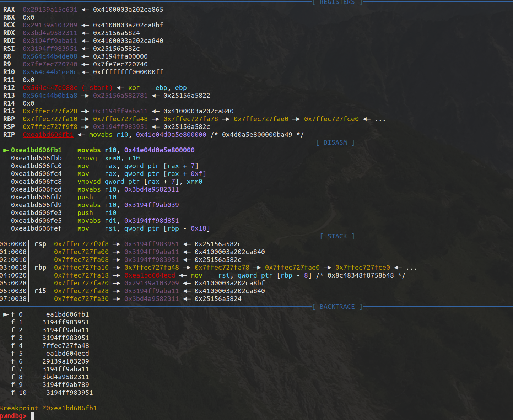This screenshot has width=513, height=420.
Task: Click the underlined RIP address in registers
Action: click(48, 135)
